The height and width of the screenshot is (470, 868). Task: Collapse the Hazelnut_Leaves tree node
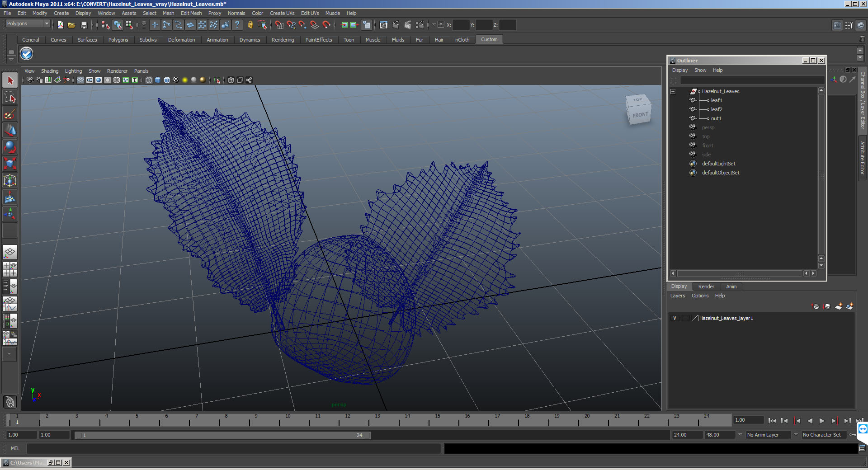tap(673, 91)
